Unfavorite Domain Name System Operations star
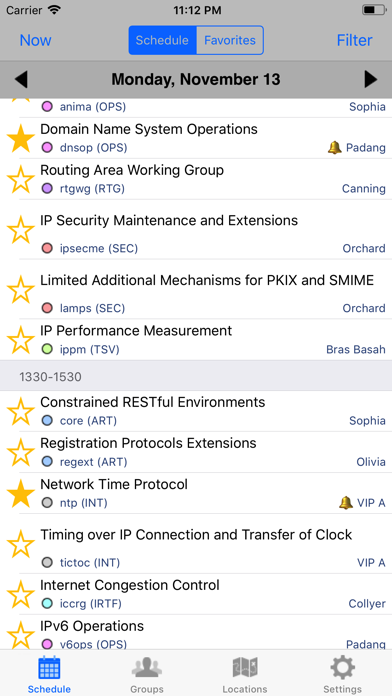The image size is (392, 696). point(21,138)
